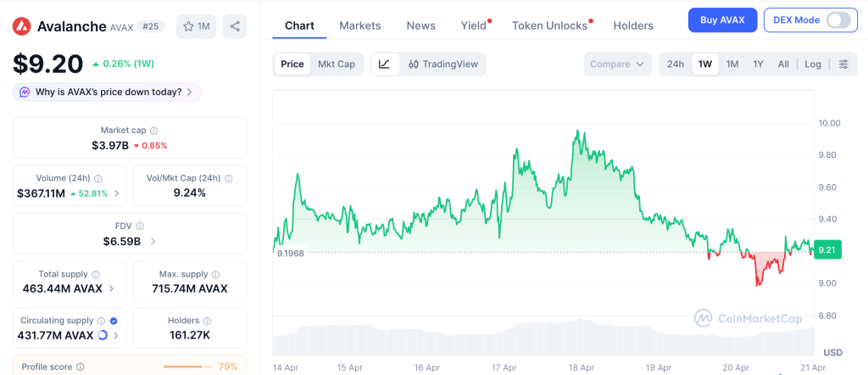Click Volume (24h) info icon

point(98,178)
